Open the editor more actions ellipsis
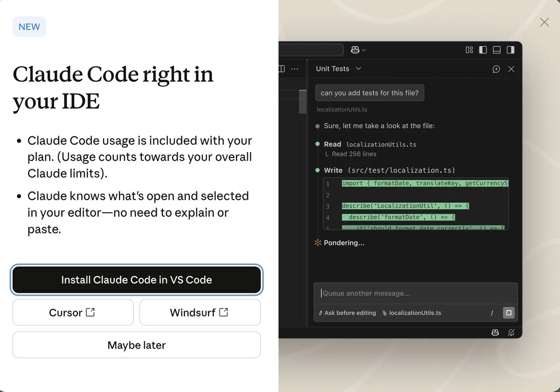Image resolution: width=560 pixels, height=392 pixels. tap(294, 69)
